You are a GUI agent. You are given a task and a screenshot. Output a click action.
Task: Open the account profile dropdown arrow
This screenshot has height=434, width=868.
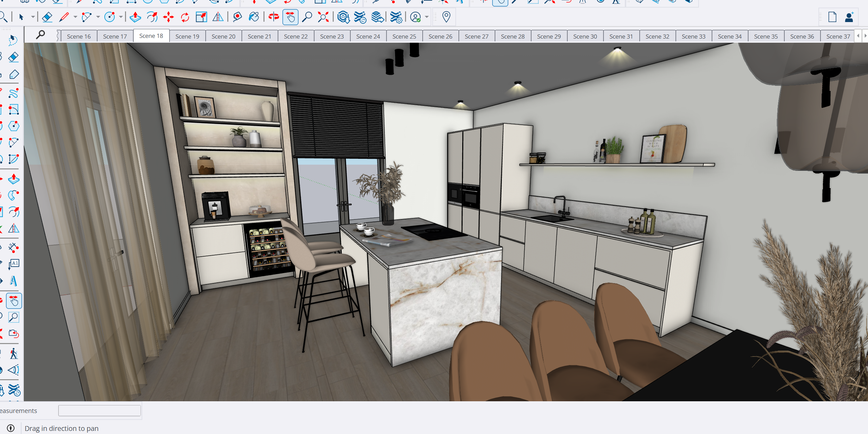[427, 17]
